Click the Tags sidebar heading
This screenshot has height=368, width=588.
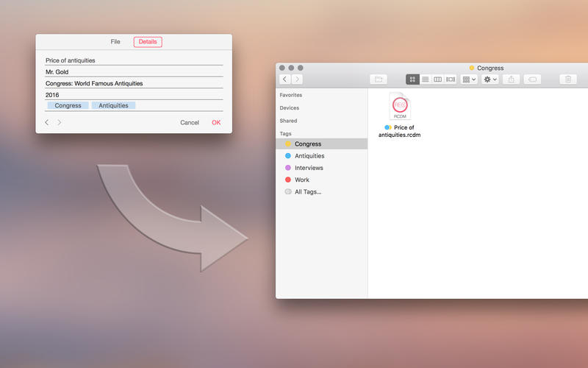[285, 133]
